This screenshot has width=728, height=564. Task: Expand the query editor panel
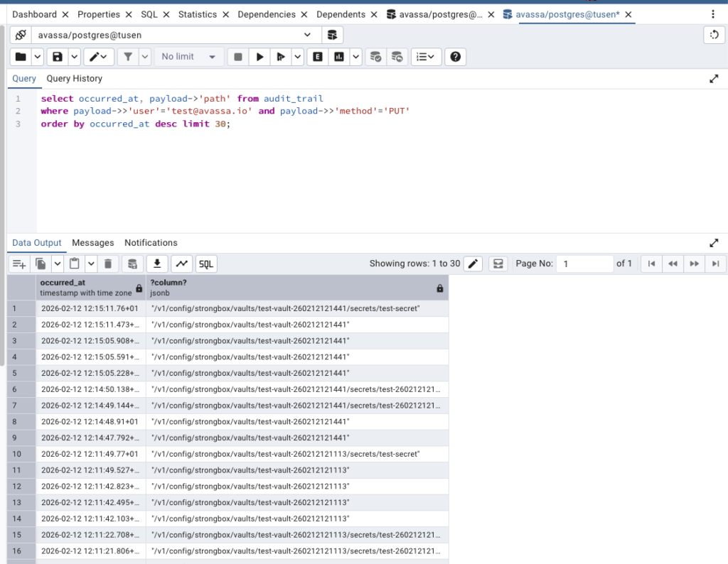[x=714, y=79]
